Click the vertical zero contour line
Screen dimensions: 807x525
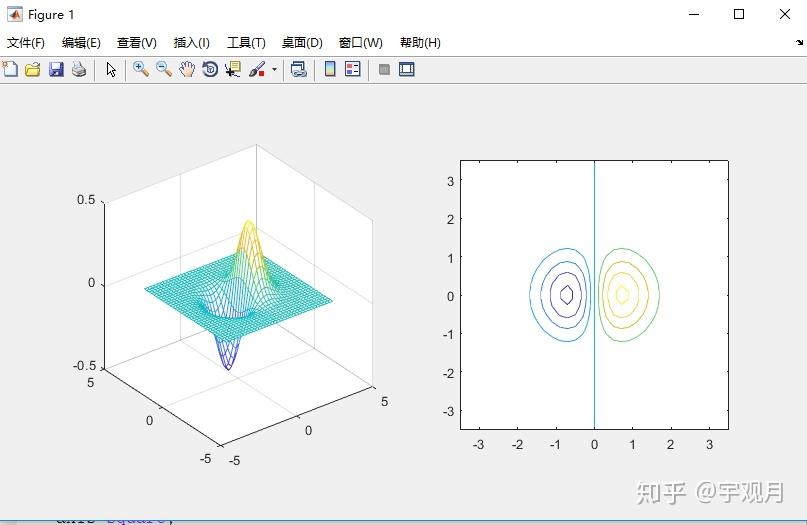pyautogui.click(x=594, y=294)
